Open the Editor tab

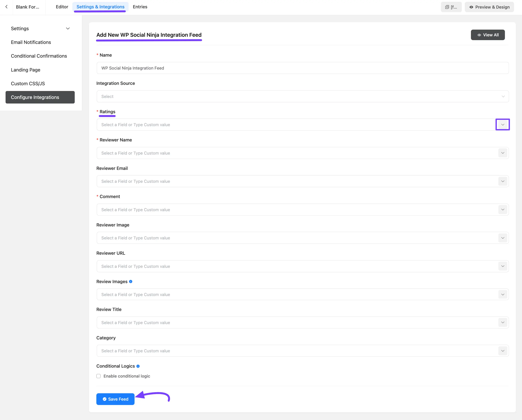62,7
